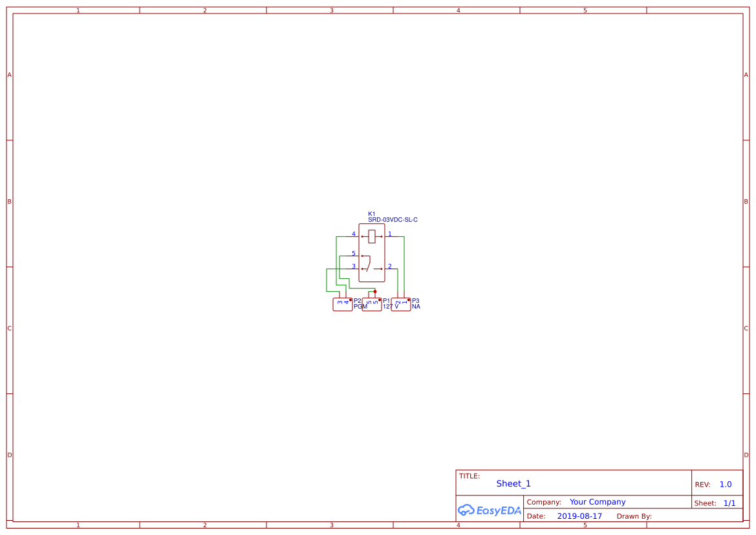Click the Date value 2019-08-17
Viewport: 756px width, 535px height.
coord(580,516)
